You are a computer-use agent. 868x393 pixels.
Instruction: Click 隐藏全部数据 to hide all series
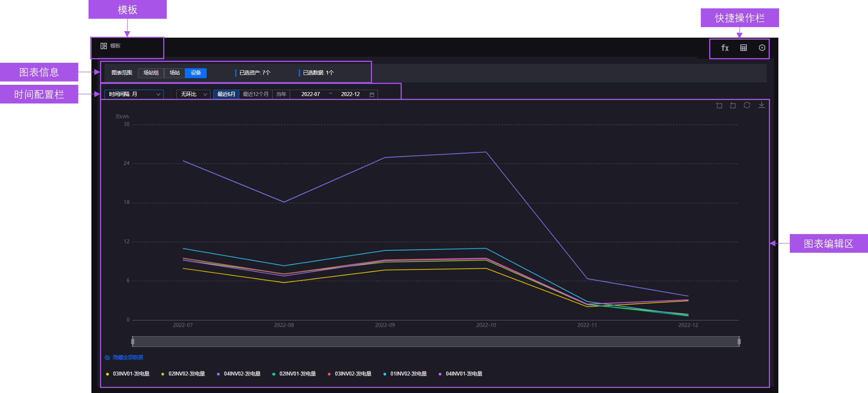(x=128, y=357)
